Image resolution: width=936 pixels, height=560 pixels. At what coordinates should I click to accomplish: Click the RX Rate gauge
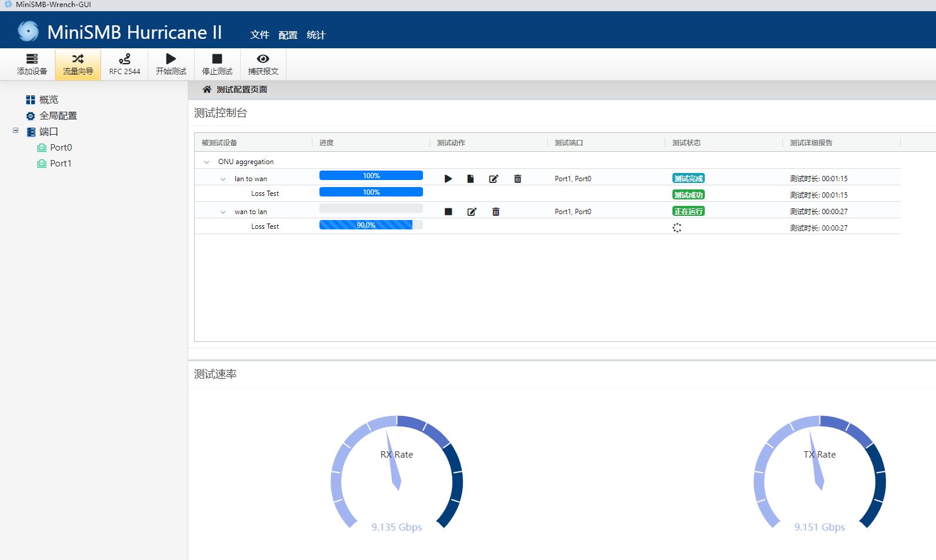click(397, 474)
